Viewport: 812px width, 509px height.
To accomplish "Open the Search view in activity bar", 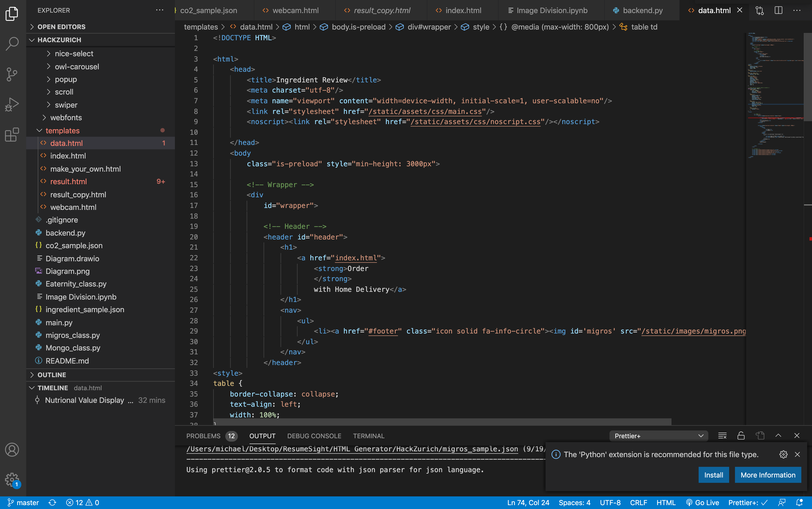I will click(12, 44).
